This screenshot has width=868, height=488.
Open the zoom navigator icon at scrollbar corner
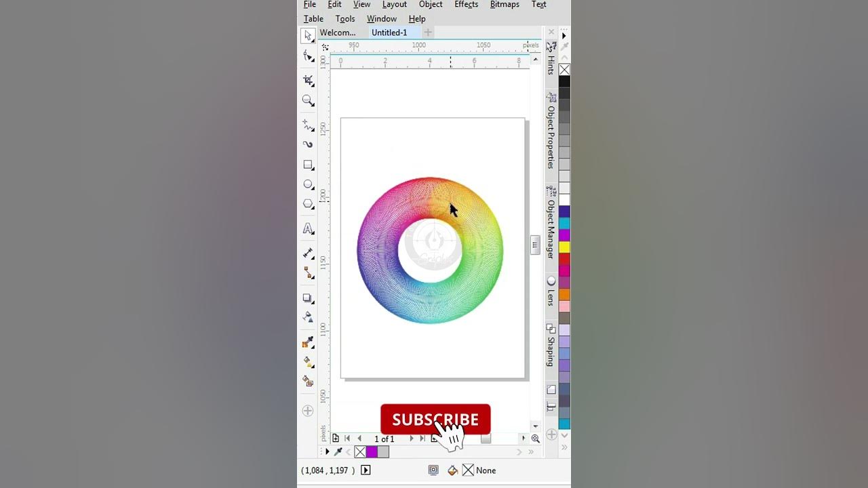coord(535,439)
